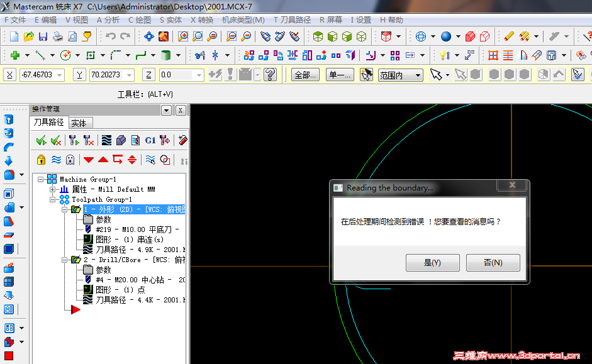Save the file with the floppy disk icon
The image size is (592, 364).
coord(43,36)
